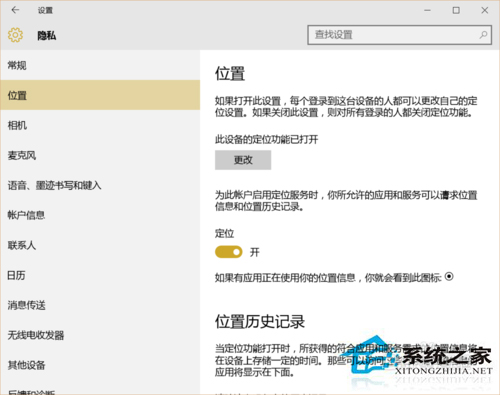Click the 此设备的定位功能已打开 status text
Viewport: 500px width, 395px height.
(266, 139)
